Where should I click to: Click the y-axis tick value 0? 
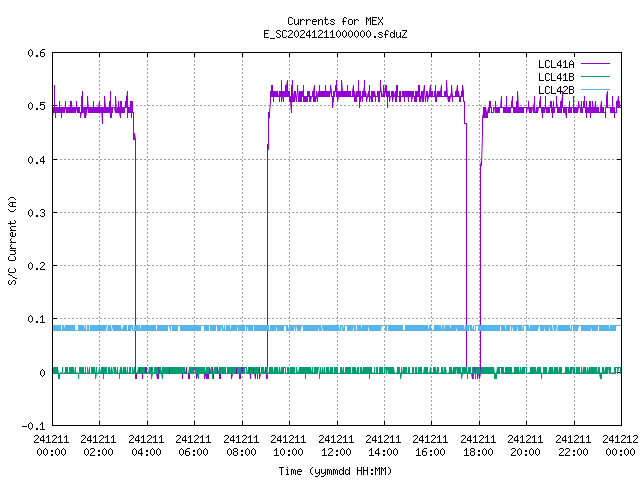[x=42, y=373]
